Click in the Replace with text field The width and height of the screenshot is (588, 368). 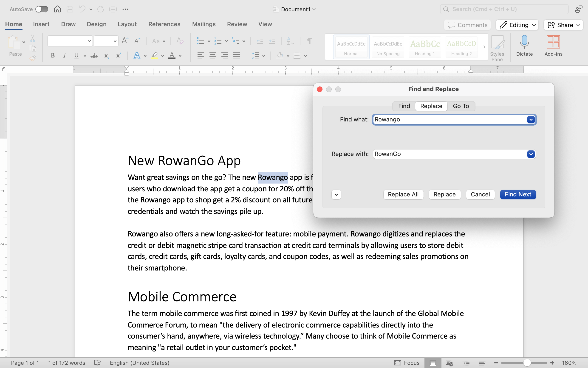point(450,154)
